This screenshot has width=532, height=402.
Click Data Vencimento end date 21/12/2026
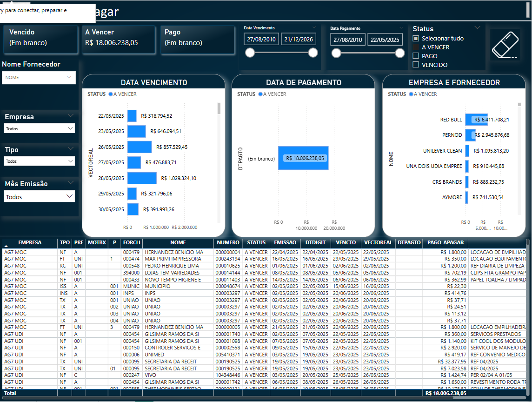click(299, 40)
